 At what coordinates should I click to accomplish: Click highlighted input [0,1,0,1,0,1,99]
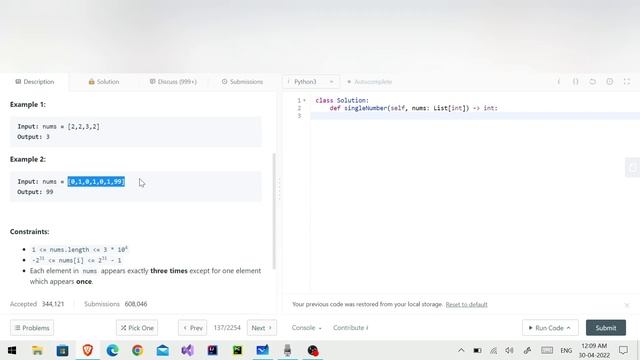click(x=96, y=182)
